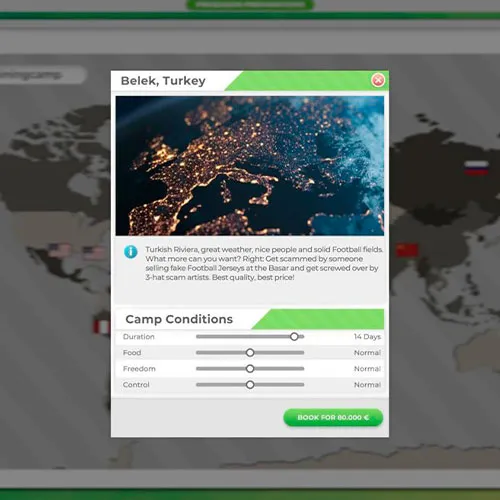Click the Control slider handle

click(x=250, y=385)
